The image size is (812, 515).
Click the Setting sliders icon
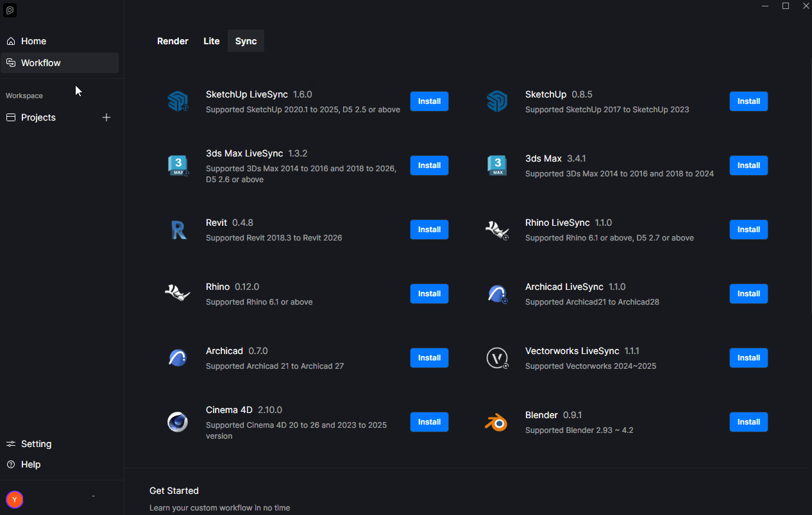coord(11,444)
